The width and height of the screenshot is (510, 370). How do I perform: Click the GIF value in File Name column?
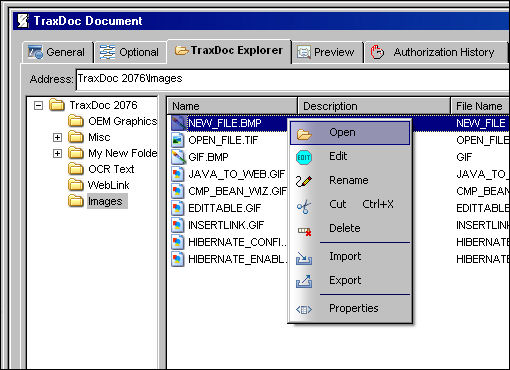(464, 157)
